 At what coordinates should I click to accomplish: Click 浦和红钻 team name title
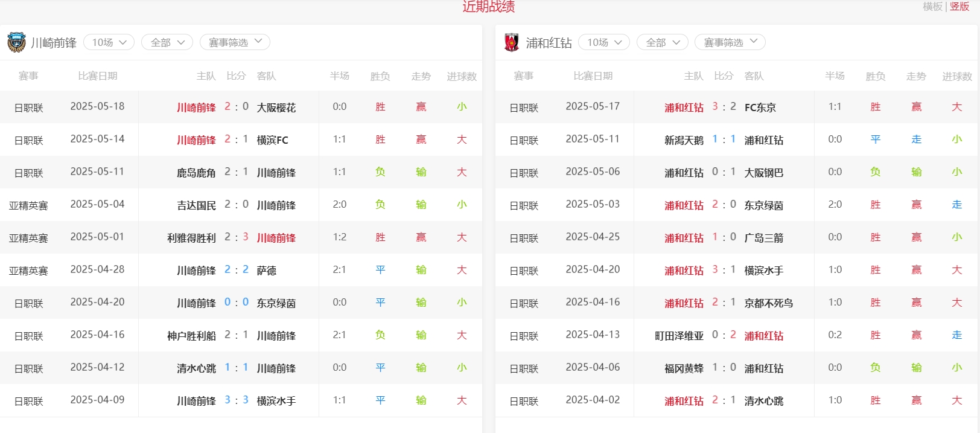pos(549,43)
